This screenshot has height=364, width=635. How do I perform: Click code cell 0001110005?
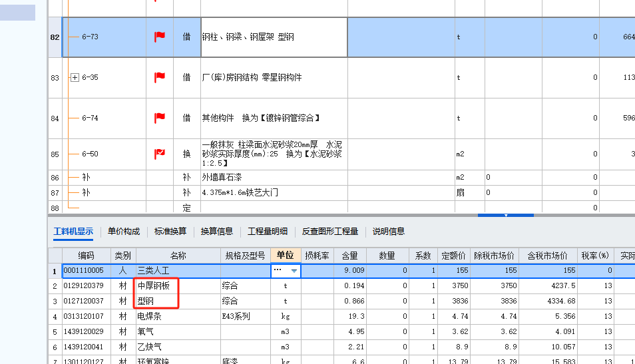click(x=87, y=270)
